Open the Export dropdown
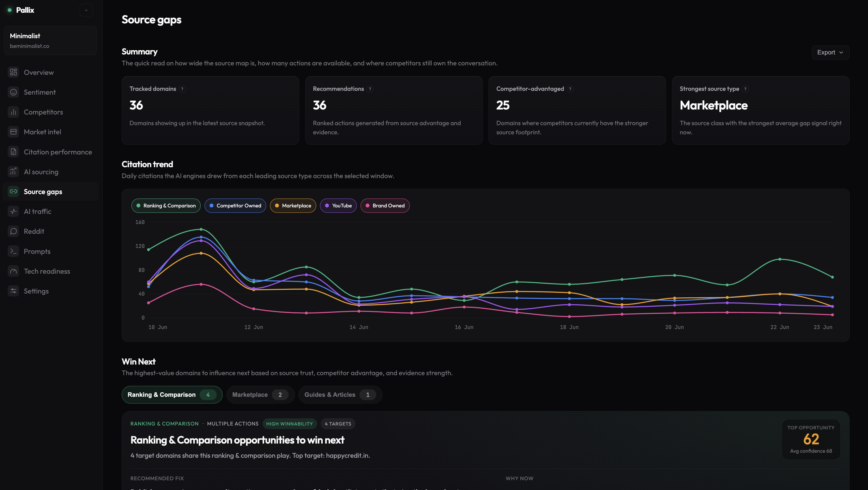This screenshot has width=868, height=490. (830, 52)
